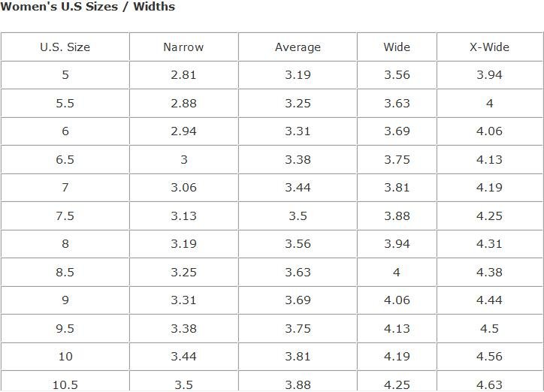Click the size 5 row label

tap(65, 74)
